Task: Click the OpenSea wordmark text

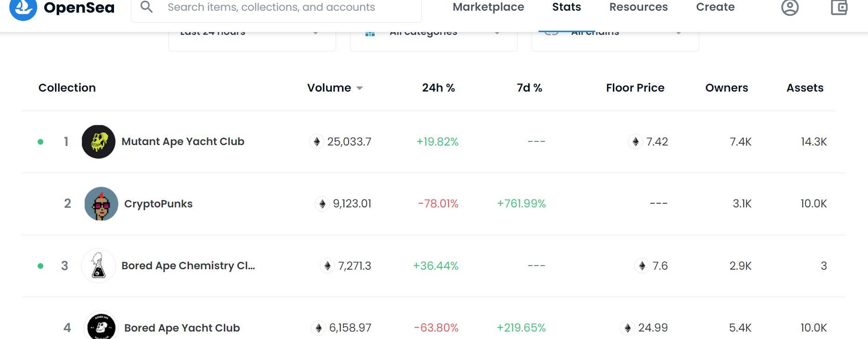Action: tap(79, 7)
